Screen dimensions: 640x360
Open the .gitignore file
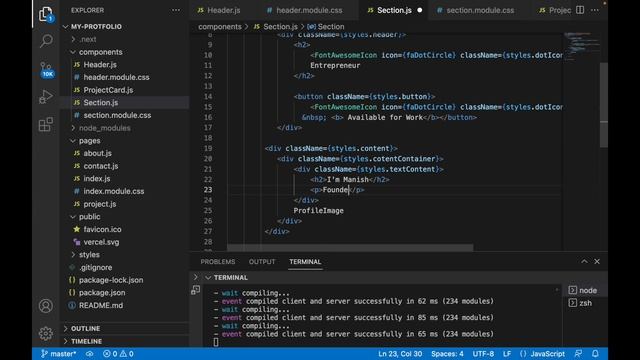[96, 267]
